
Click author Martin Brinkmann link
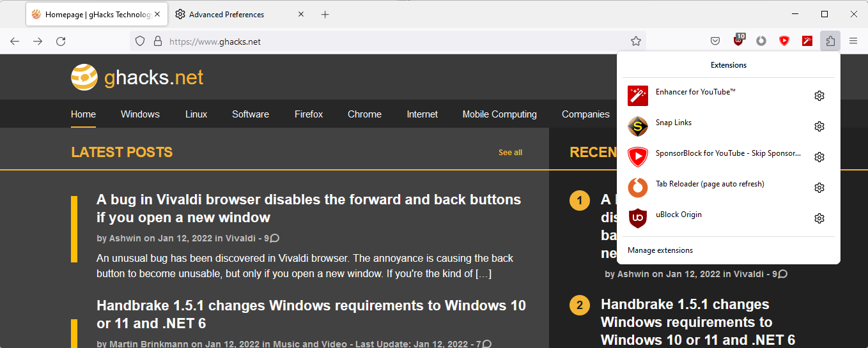coord(149,344)
